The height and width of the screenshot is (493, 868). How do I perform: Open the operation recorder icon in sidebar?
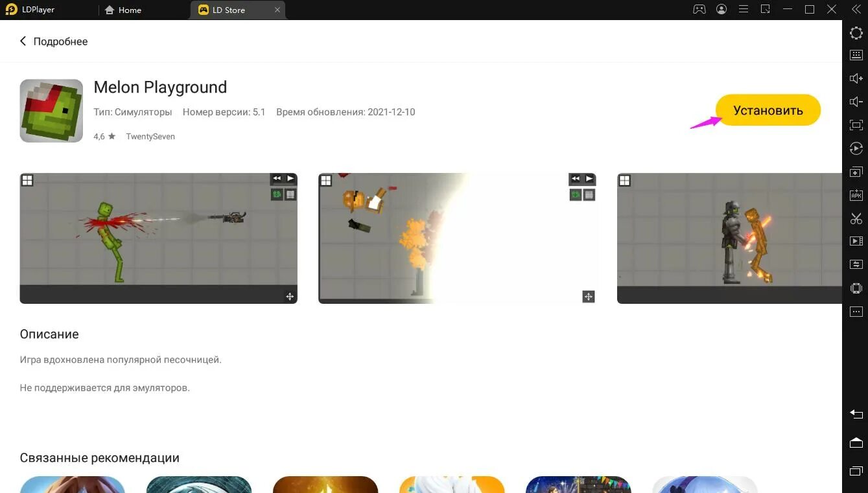coord(856,148)
